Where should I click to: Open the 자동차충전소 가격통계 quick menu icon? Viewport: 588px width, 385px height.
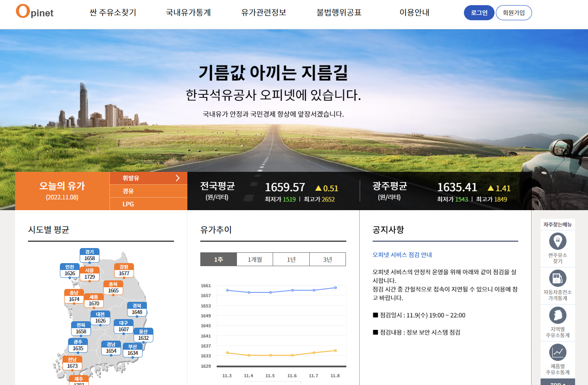[x=558, y=278]
